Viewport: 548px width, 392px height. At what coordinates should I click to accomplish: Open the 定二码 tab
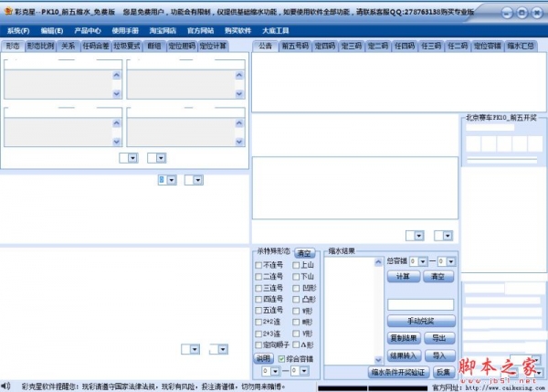tap(378, 46)
